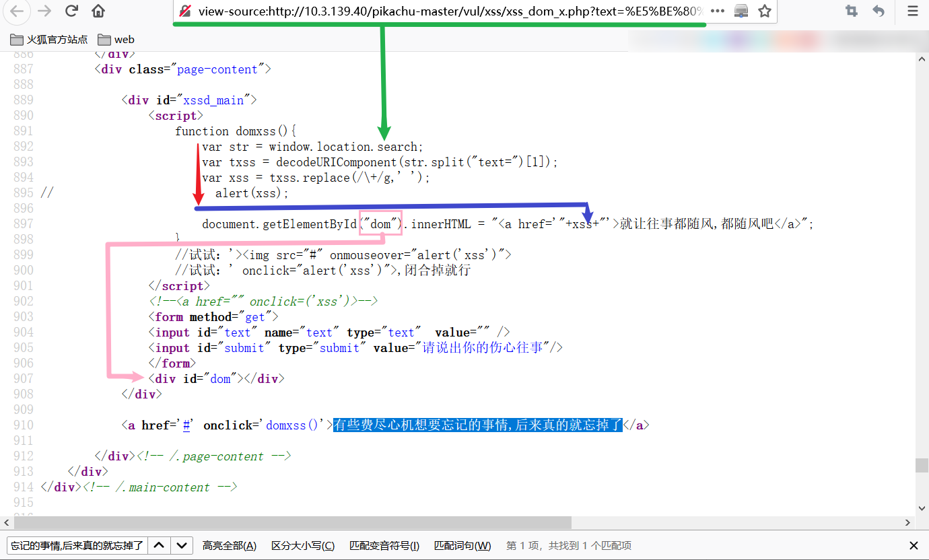Click 'alert(xss);' on line 895

[x=252, y=193]
